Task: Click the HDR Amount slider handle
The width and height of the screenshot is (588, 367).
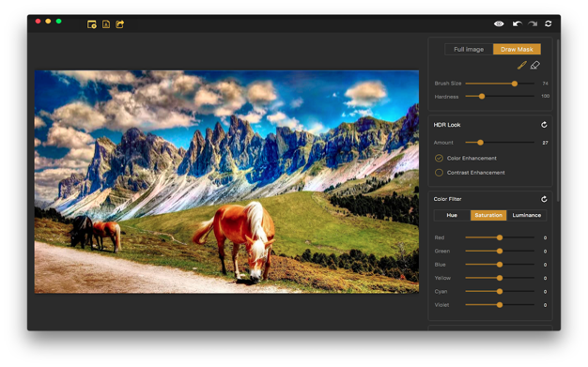Action: (x=480, y=143)
